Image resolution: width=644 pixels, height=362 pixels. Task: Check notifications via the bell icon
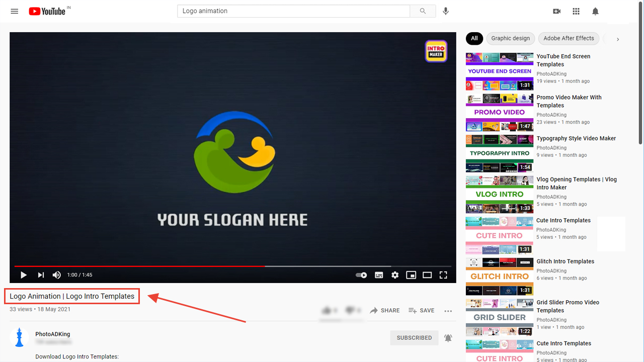595,11
